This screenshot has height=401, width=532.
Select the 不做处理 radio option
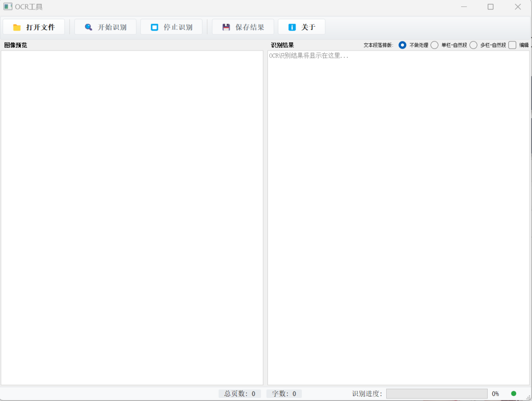point(402,45)
